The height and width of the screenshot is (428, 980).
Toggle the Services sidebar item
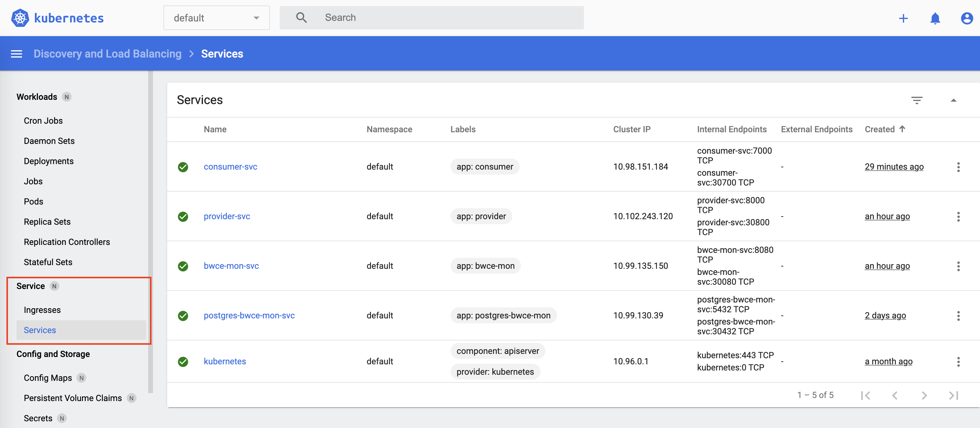coord(39,330)
